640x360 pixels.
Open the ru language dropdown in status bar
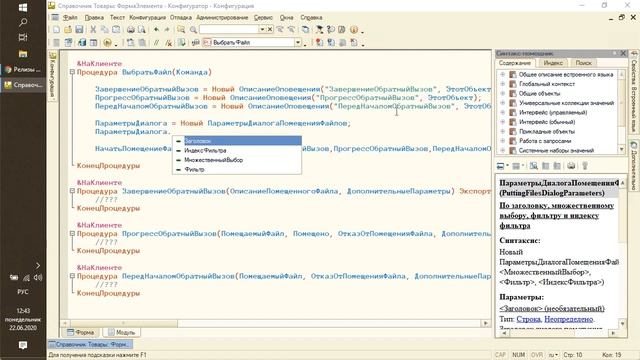(553, 355)
